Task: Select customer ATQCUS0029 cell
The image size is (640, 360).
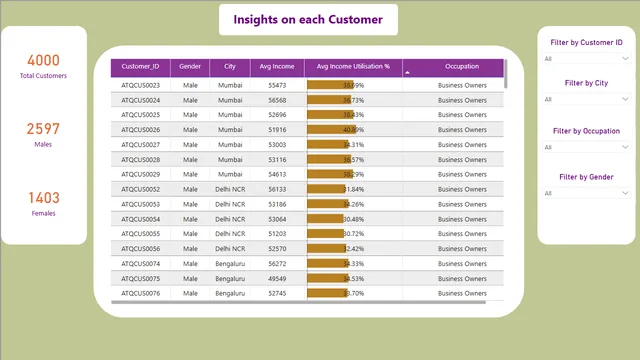Action: coord(140,174)
